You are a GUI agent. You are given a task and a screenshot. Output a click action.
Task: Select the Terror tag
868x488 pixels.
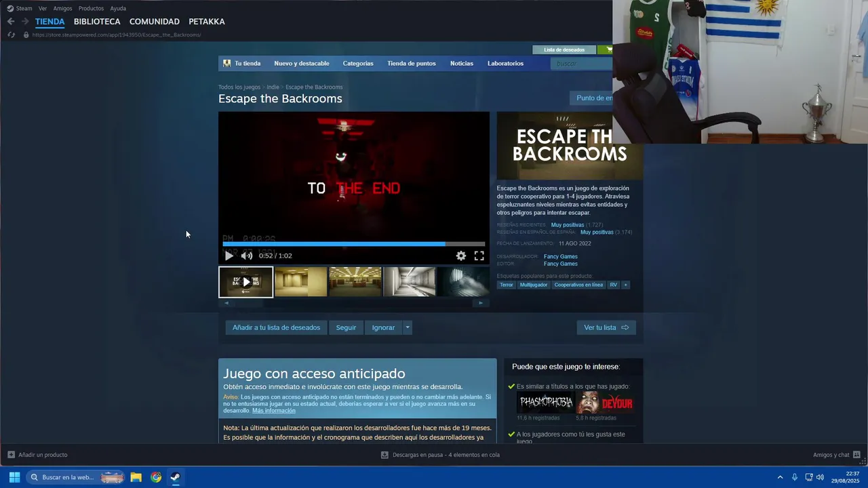(x=507, y=285)
